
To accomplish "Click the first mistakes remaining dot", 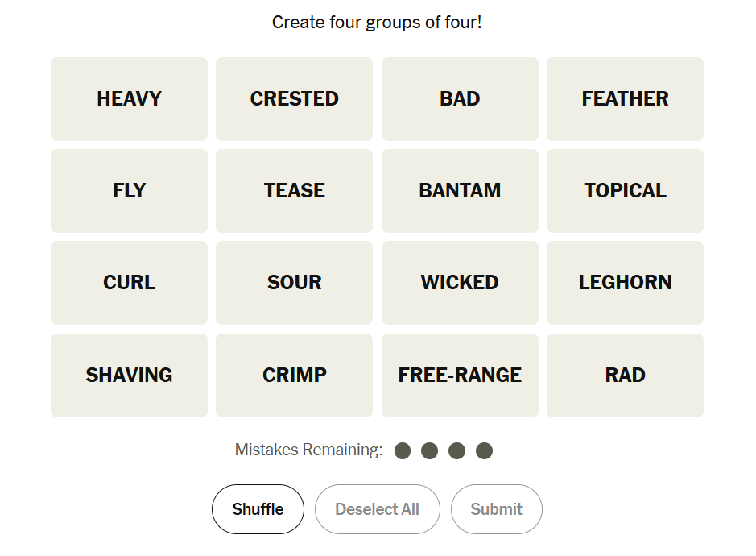I will coord(403,450).
